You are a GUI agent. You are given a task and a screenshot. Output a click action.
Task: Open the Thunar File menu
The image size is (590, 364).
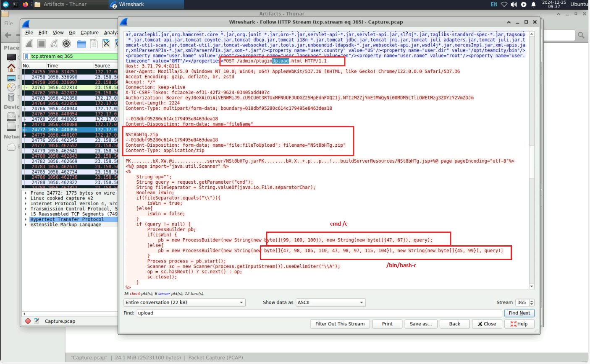click(x=8, y=23)
